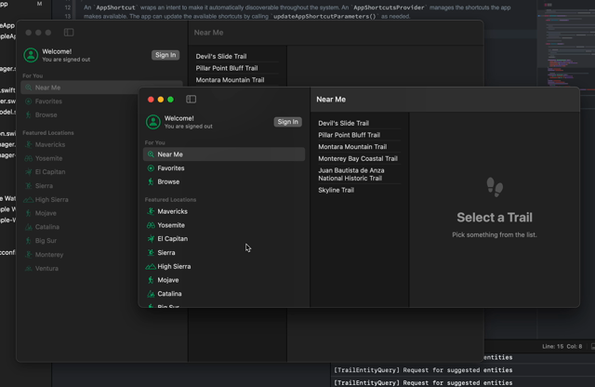The width and height of the screenshot is (595, 387).
Task: Click the Yosemite binoculars icon
Action: click(151, 225)
